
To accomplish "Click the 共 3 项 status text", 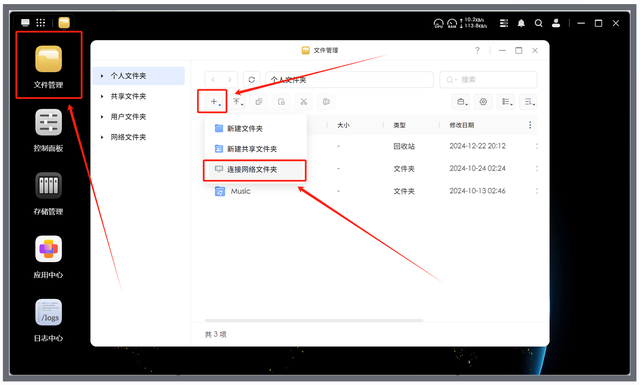I will [x=216, y=334].
